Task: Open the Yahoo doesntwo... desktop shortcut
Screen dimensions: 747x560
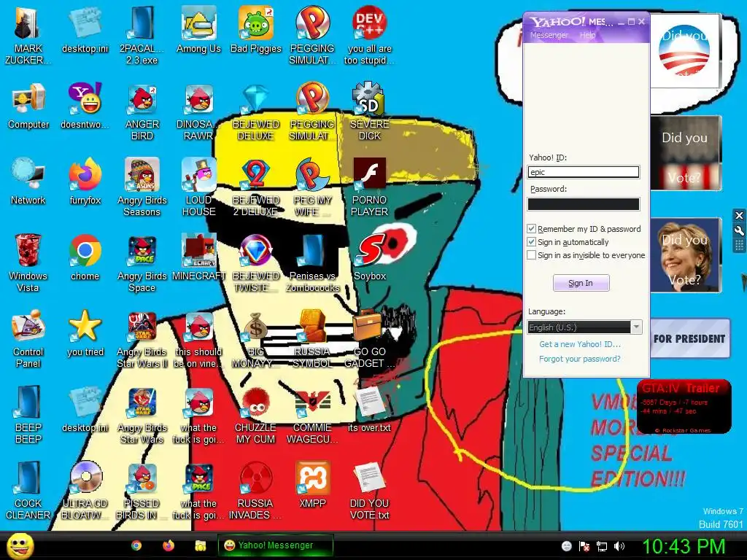Action: coord(85,106)
